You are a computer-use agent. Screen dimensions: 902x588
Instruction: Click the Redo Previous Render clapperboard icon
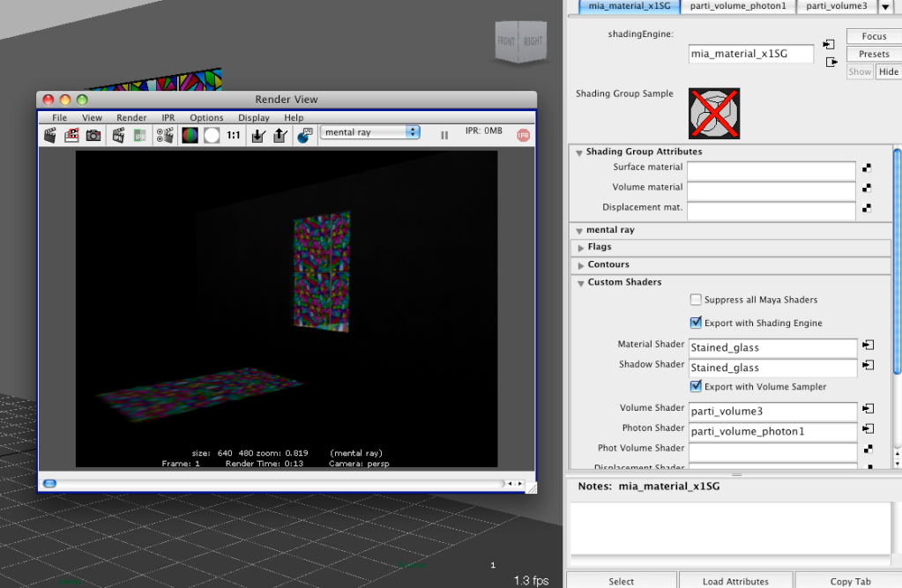click(50, 135)
